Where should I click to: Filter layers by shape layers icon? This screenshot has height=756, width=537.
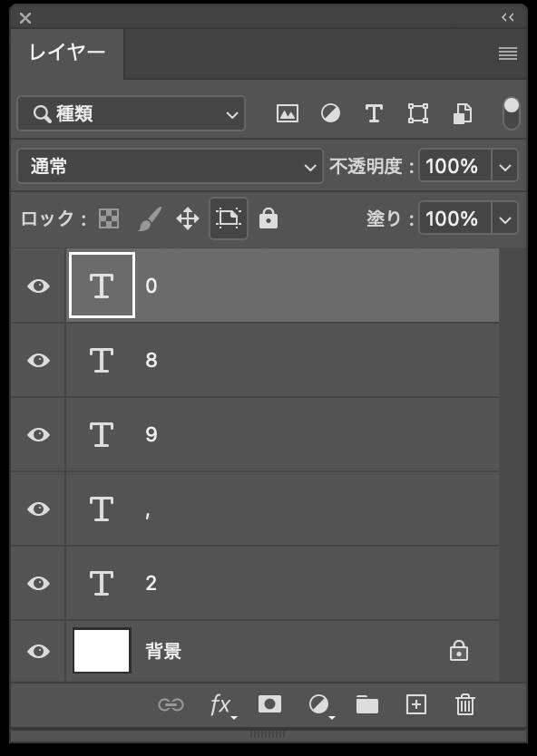click(x=418, y=113)
